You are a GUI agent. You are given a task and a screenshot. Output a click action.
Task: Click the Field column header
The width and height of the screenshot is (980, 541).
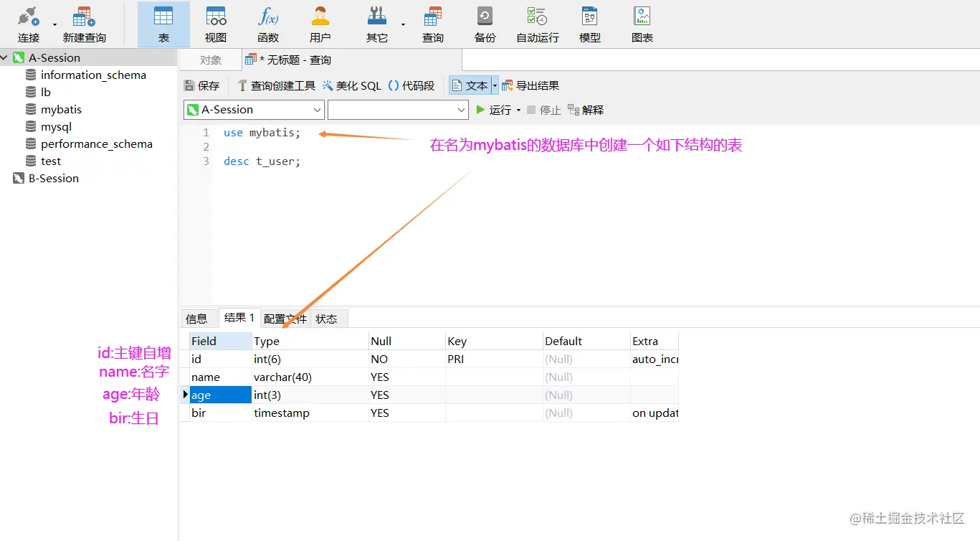point(220,341)
